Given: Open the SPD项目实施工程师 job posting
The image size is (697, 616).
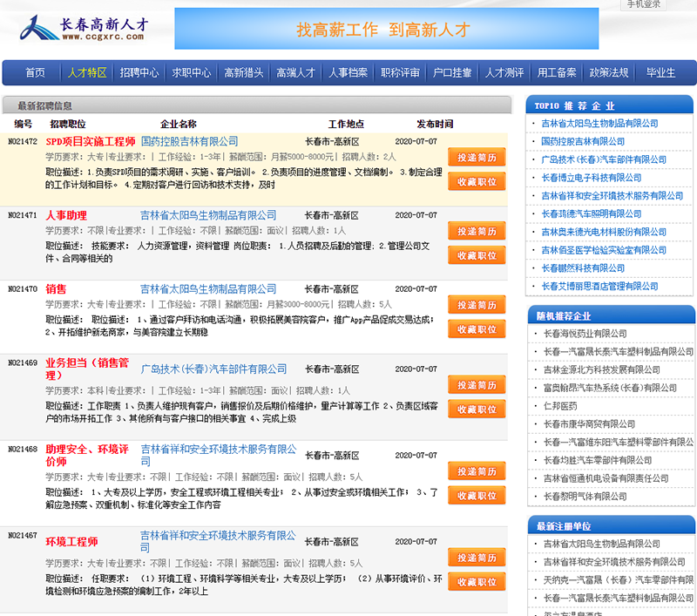Looking at the screenshot, I should point(91,142).
